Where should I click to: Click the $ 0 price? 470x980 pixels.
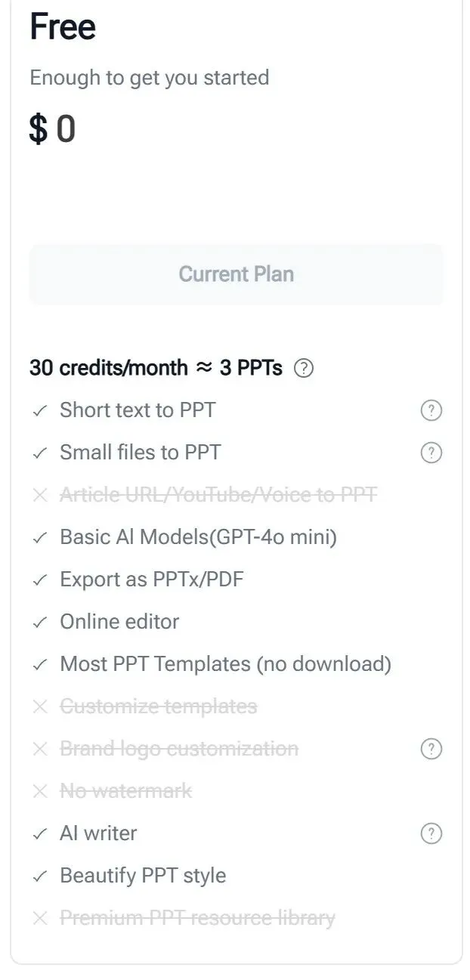tap(52, 129)
